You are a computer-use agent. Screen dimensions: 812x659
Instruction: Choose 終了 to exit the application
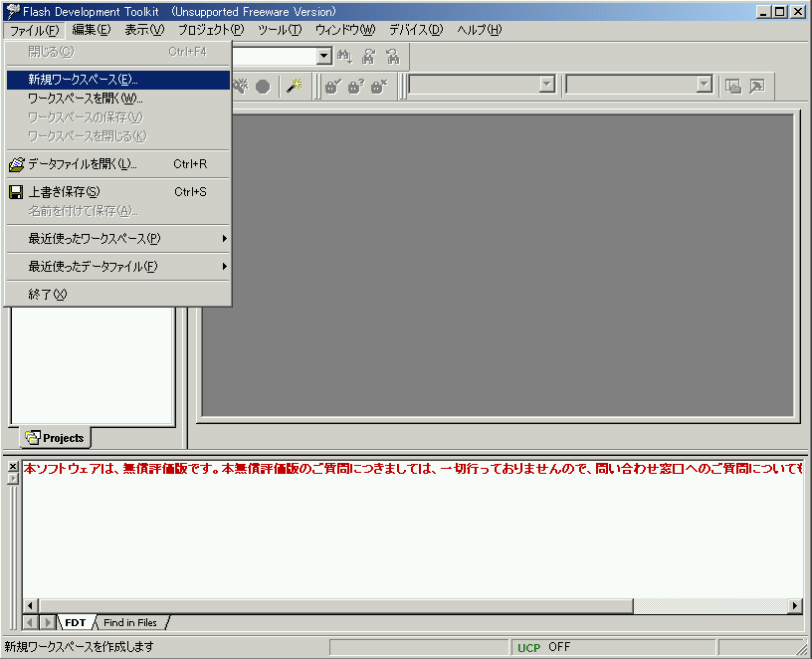[x=118, y=295]
